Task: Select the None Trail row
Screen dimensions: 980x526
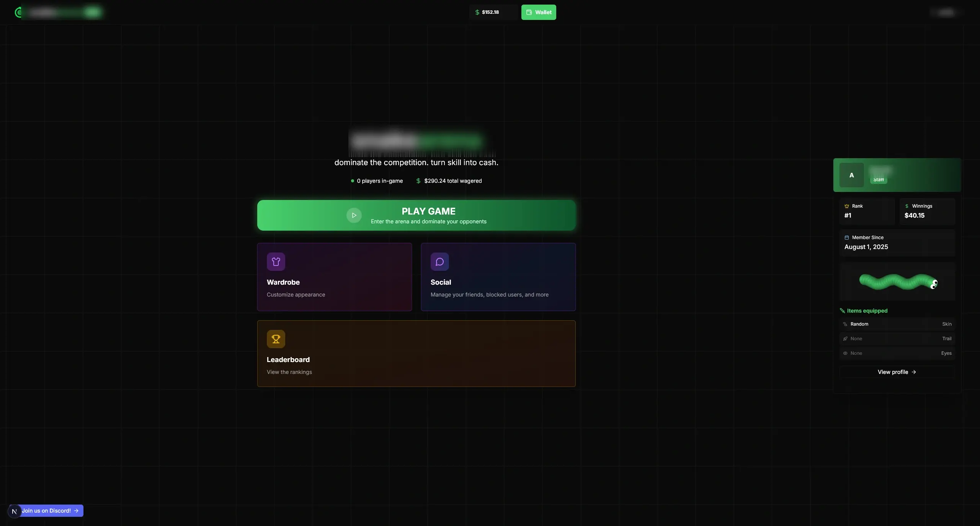Action: point(897,339)
